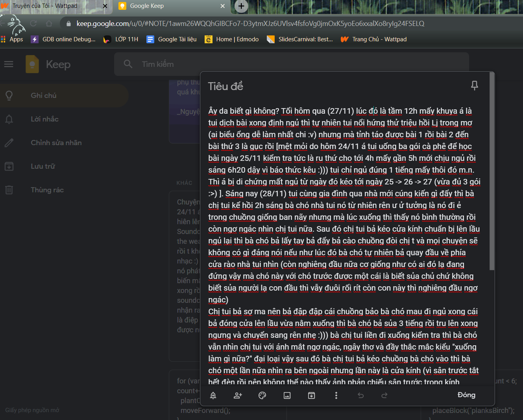This screenshot has width=523, height=420.
Task: Open Lời nhắc in the sidebar
Action: click(44, 119)
